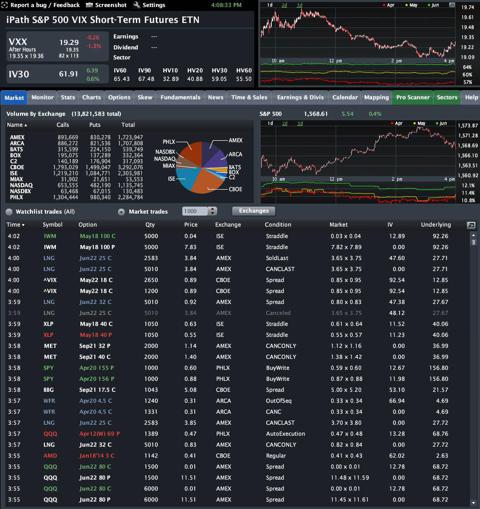480x509 pixels.
Task: Click the expand icon on the VXX chart corner
Action: (x=452, y=5)
